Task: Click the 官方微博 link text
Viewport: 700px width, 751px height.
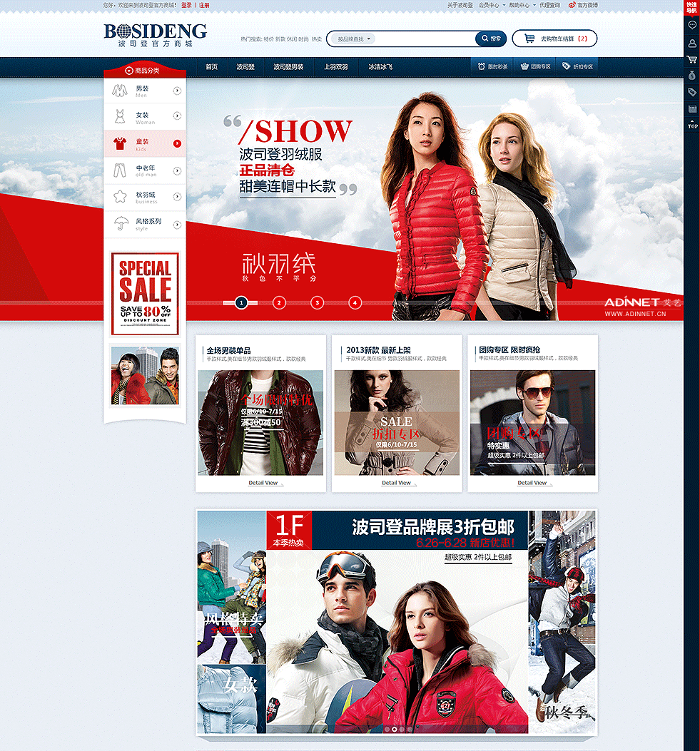Action: click(587, 5)
